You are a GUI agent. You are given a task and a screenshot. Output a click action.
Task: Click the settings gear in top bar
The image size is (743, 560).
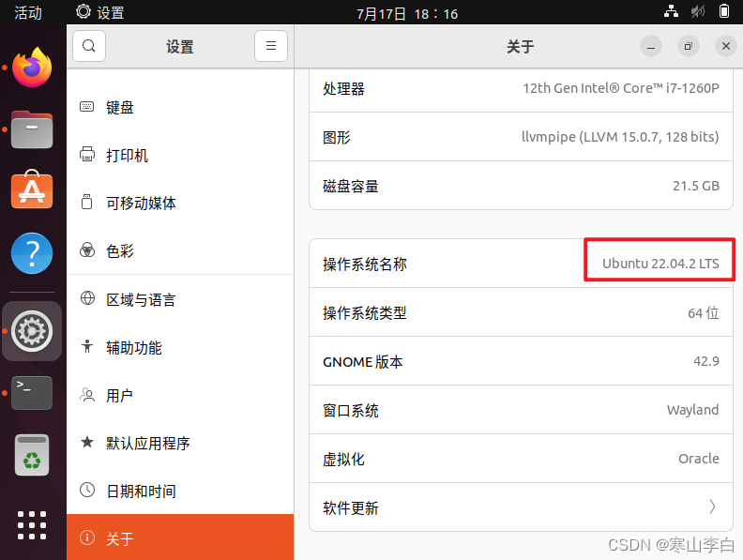pyautogui.click(x=83, y=12)
